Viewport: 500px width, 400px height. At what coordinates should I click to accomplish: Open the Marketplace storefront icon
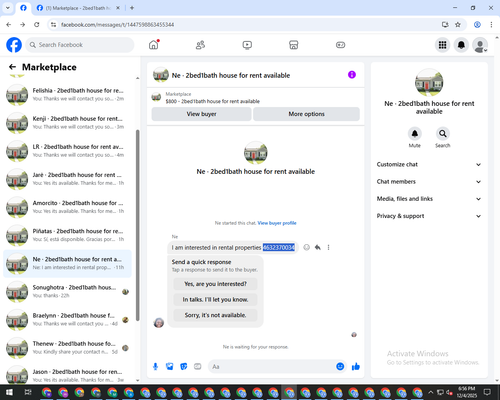(x=294, y=45)
